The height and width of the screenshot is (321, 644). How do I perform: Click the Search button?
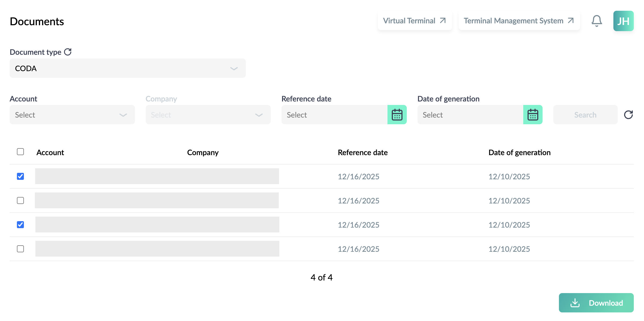(x=586, y=115)
